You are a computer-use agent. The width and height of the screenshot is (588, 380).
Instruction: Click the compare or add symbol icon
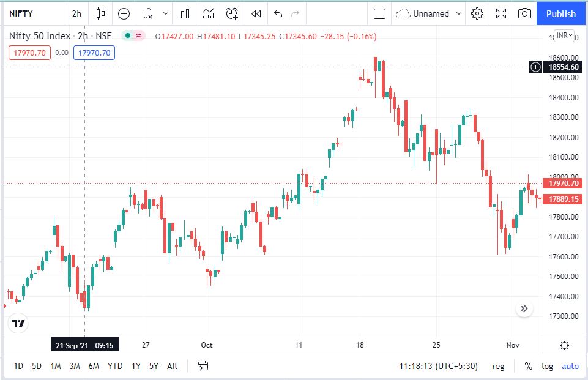click(124, 14)
